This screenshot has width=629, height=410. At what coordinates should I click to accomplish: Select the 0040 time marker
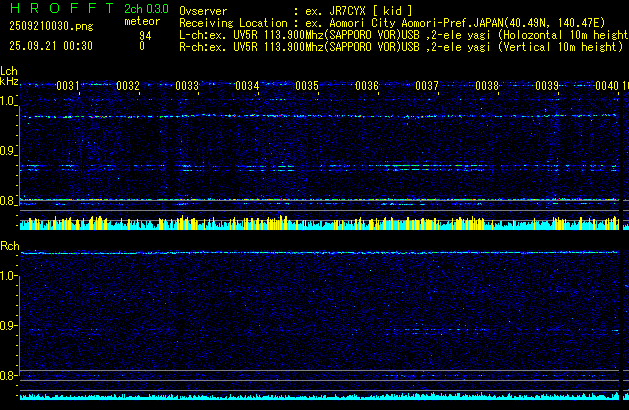pos(606,86)
